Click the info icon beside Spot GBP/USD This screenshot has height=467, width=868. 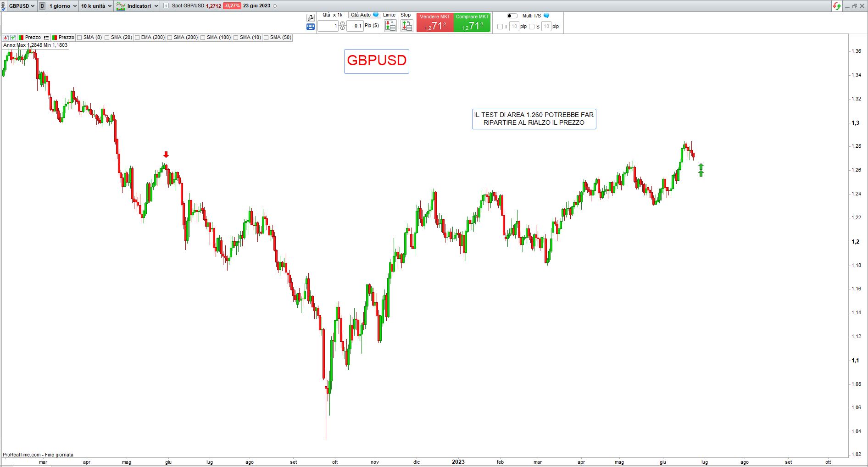point(166,6)
